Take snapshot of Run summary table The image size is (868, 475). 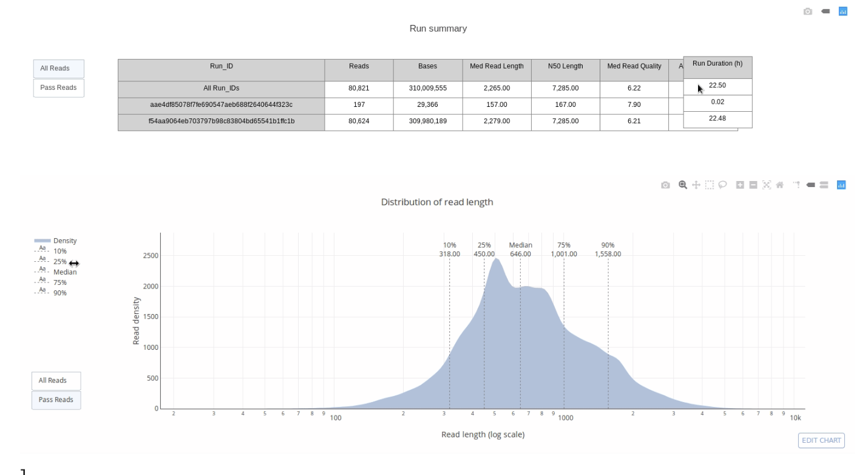[807, 12]
